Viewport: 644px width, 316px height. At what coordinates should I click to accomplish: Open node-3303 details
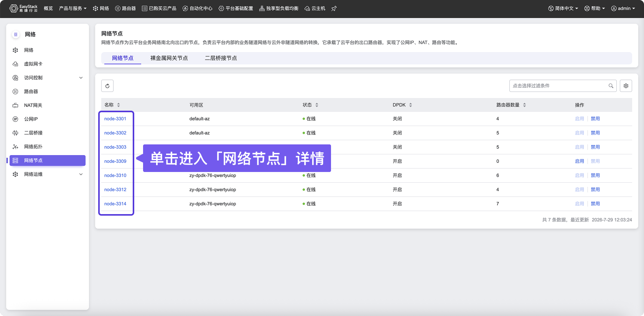(x=115, y=147)
